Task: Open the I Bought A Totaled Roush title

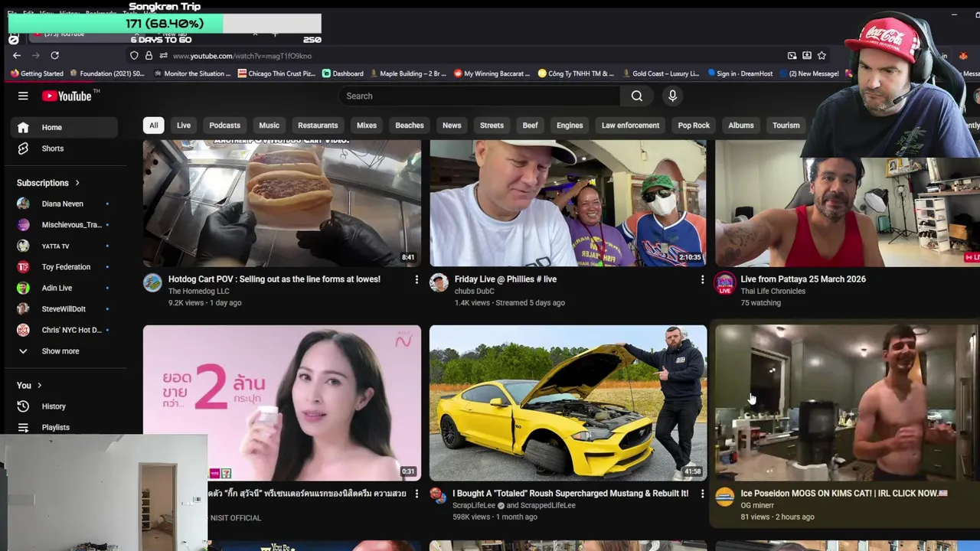Action: point(570,494)
